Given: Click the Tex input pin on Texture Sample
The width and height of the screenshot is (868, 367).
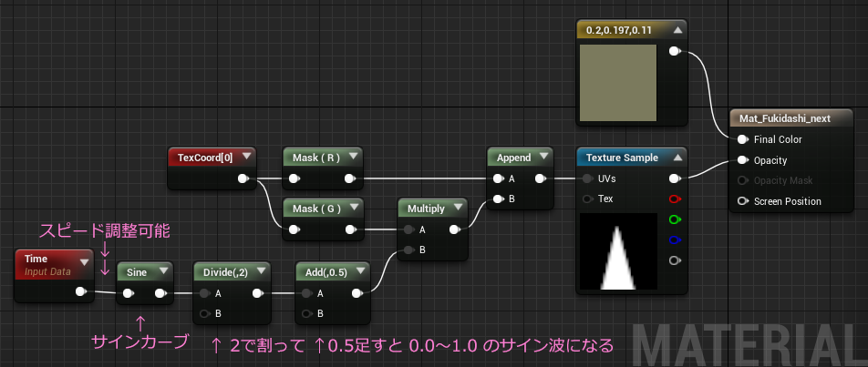Looking at the screenshot, I should click(587, 199).
